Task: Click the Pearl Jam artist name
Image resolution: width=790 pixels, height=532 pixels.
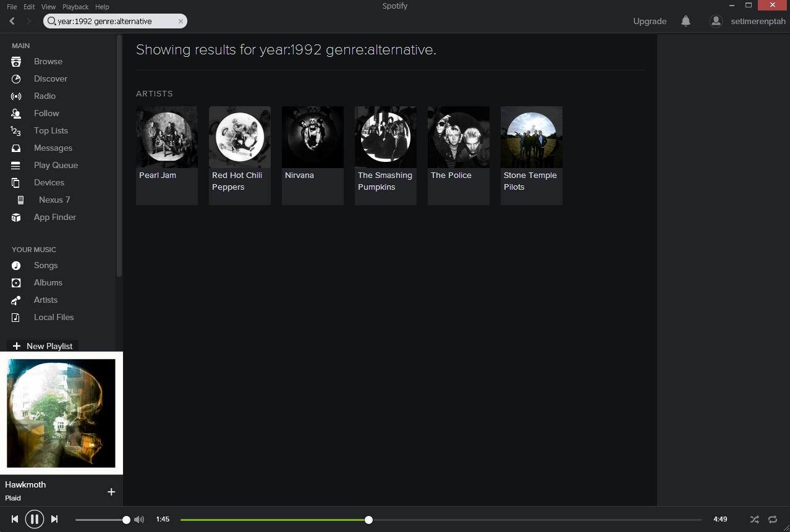Action: tap(158, 175)
